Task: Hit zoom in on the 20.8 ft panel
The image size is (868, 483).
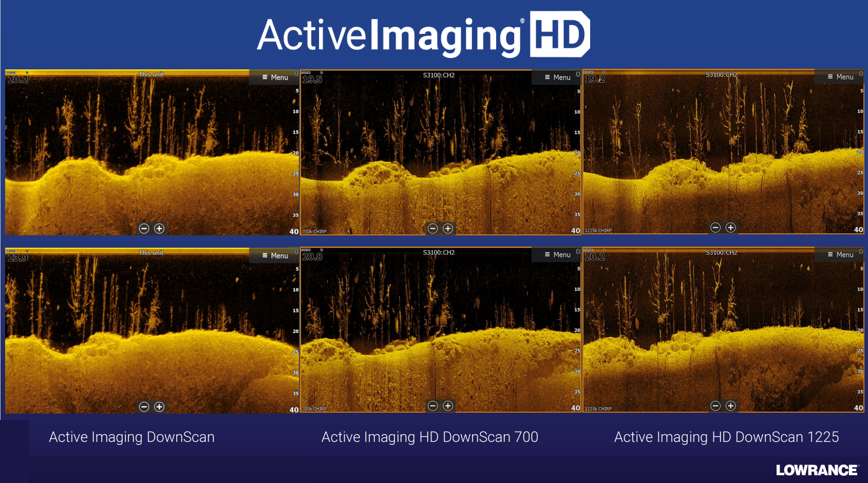Action: point(448,406)
